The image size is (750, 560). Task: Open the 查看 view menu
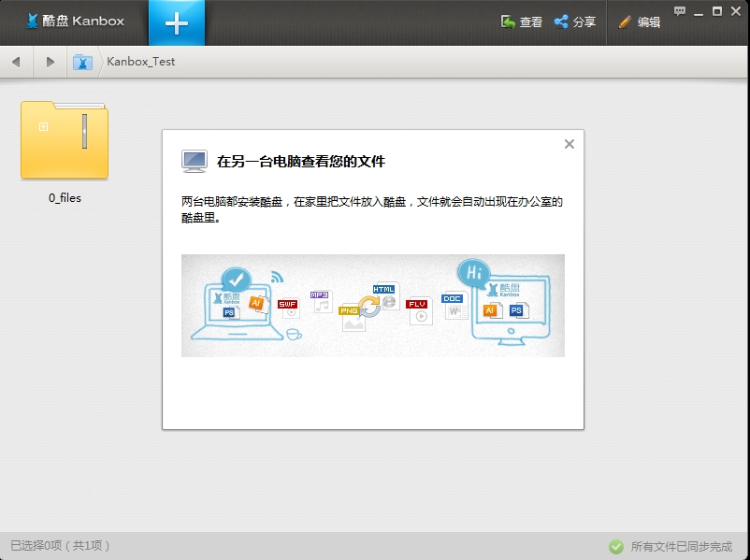tap(521, 22)
